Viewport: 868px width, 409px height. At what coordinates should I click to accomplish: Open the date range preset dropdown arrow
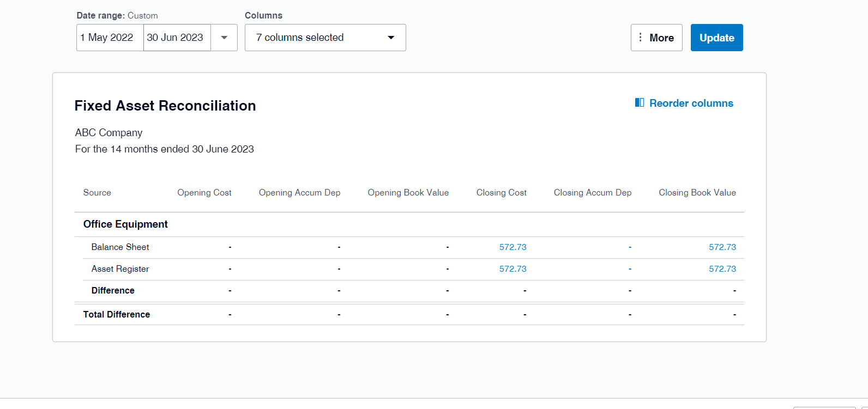(224, 38)
